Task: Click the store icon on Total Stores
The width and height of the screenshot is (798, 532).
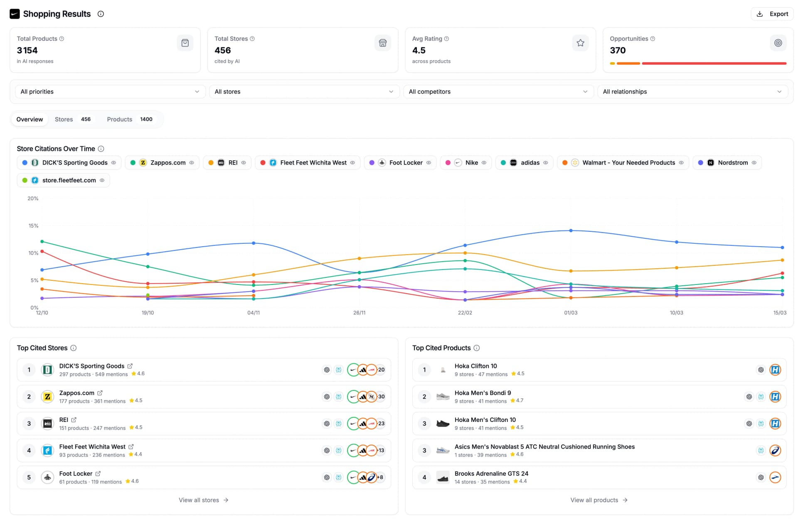Action: tap(382, 43)
